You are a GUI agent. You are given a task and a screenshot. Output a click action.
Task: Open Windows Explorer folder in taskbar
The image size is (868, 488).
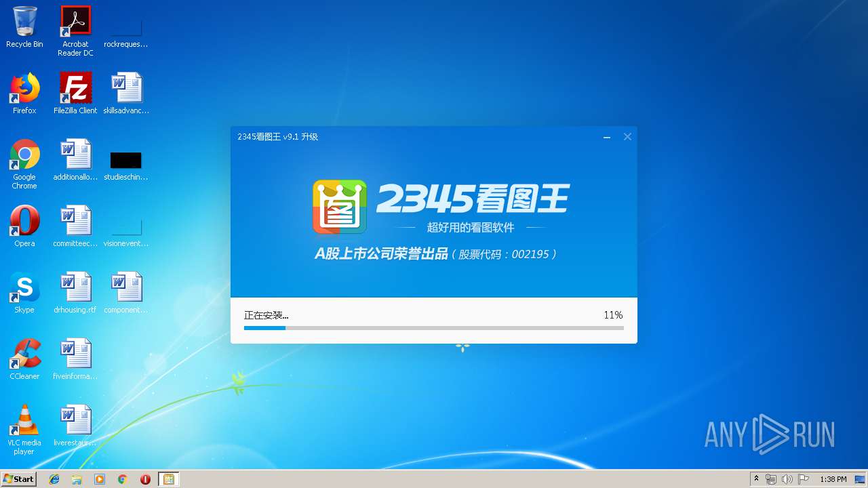[77, 479]
